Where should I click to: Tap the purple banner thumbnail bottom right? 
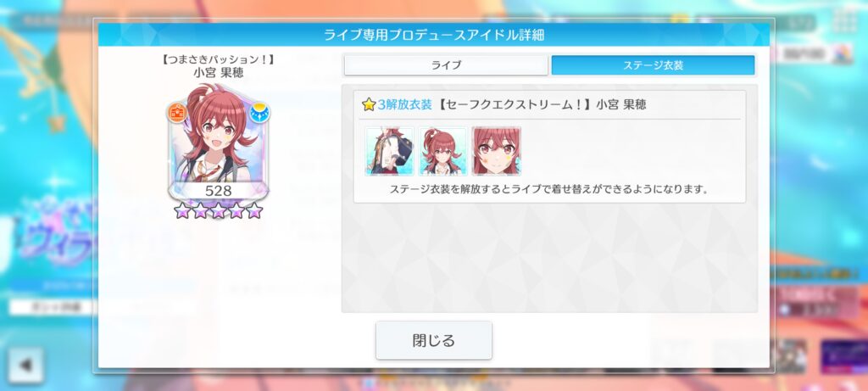(x=843, y=357)
